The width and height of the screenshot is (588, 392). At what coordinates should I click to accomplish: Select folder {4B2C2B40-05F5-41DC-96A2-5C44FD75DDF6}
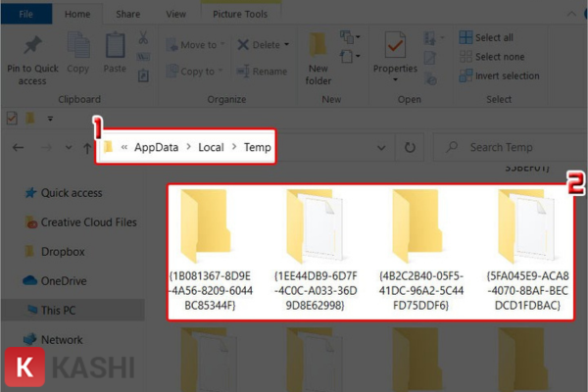tap(420, 251)
